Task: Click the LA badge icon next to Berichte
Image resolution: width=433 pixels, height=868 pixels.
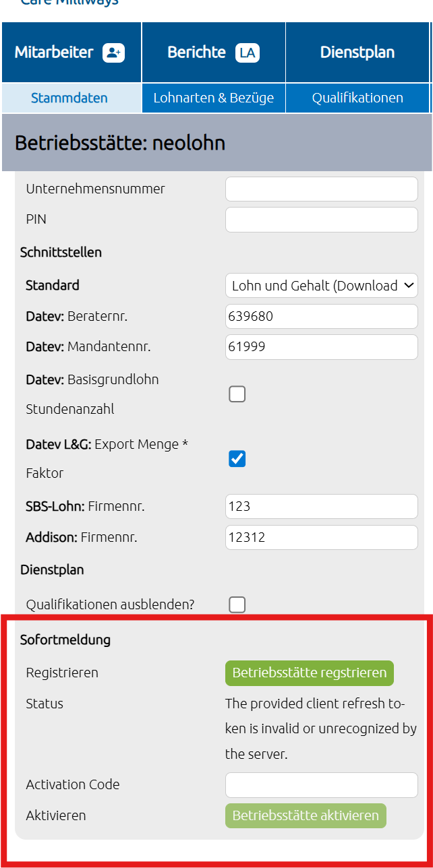Action: [248, 53]
